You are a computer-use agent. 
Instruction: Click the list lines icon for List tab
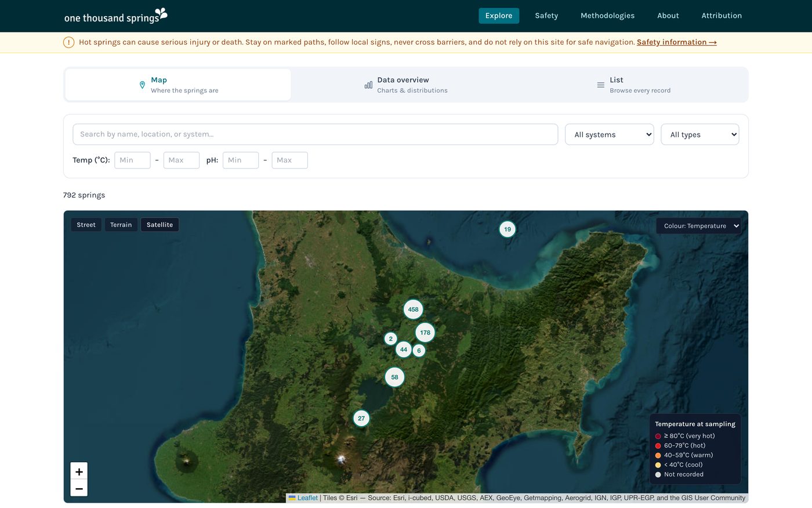click(601, 85)
